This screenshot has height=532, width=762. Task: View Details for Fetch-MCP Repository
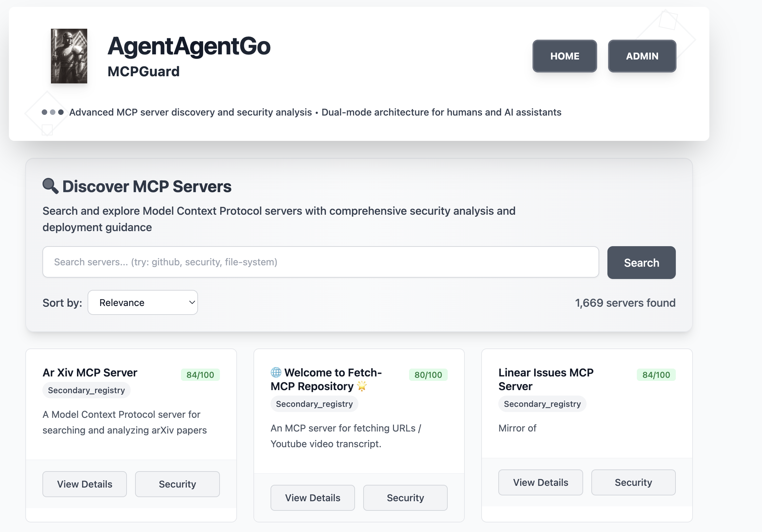[x=312, y=498]
